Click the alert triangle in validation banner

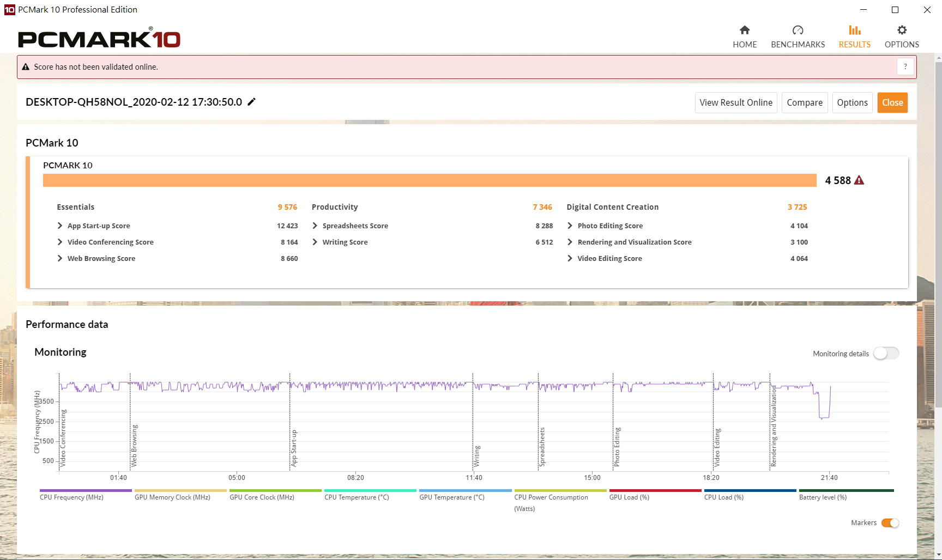(26, 67)
